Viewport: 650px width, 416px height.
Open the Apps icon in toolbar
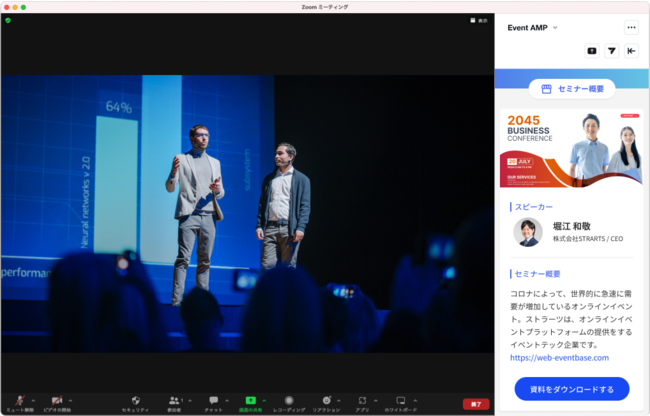click(x=363, y=400)
